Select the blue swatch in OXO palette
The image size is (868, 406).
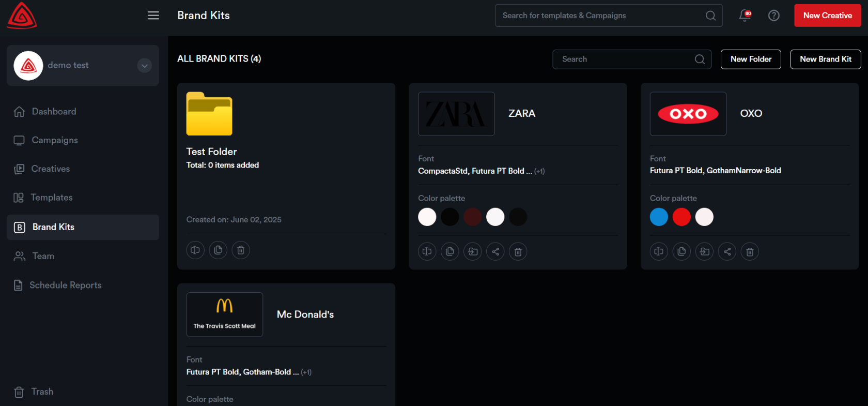tap(659, 217)
